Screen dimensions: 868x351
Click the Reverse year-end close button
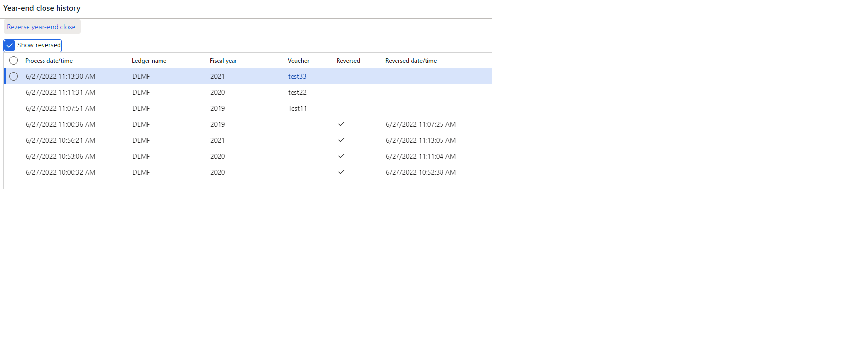coord(42,27)
